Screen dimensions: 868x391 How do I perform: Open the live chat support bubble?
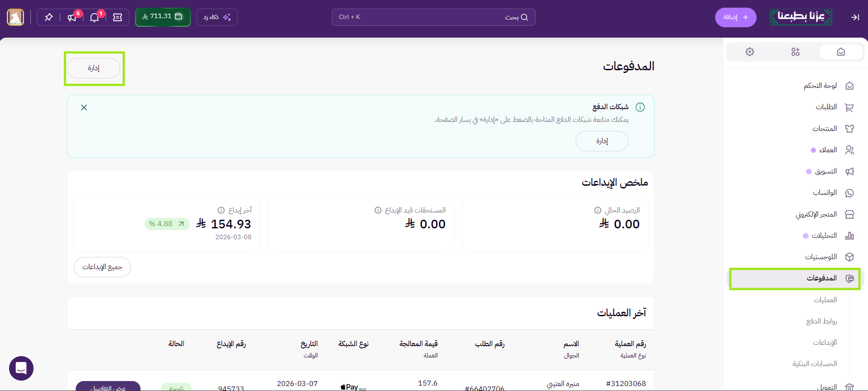click(21, 368)
